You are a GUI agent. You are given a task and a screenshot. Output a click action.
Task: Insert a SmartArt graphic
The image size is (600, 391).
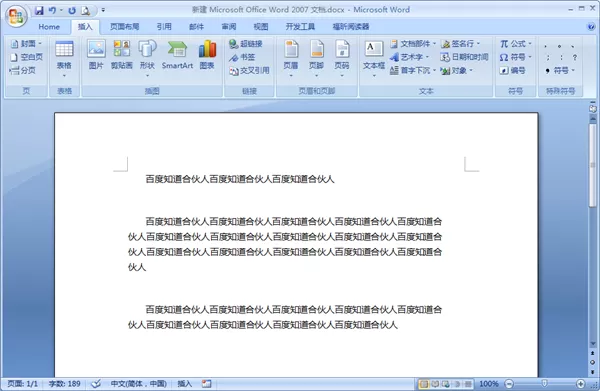click(177, 54)
